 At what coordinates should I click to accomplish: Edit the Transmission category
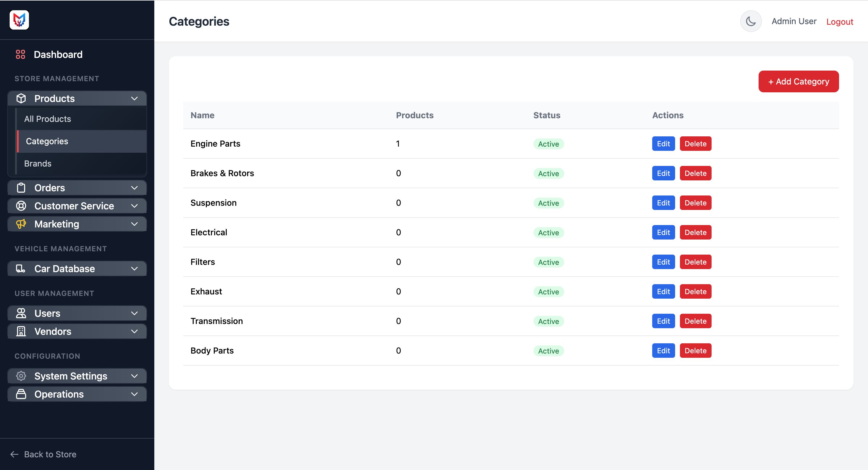click(663, 321)
